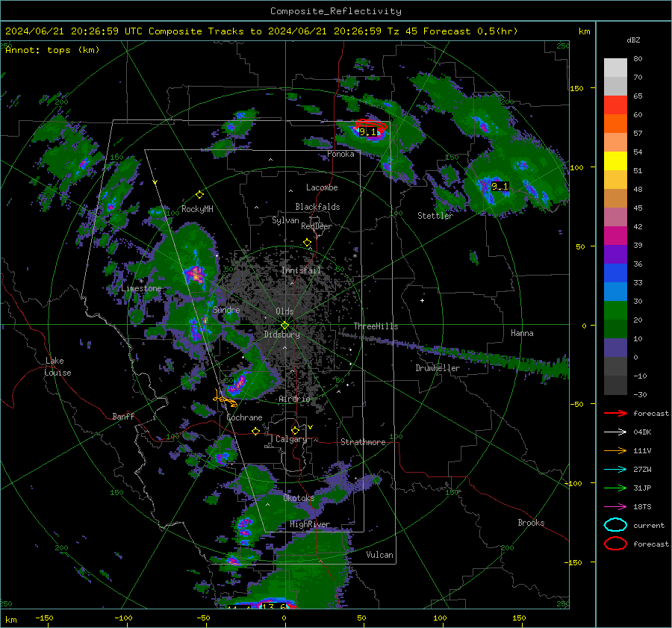
Task: Click the Cochrane city label
Action: [x=244, y=417]
